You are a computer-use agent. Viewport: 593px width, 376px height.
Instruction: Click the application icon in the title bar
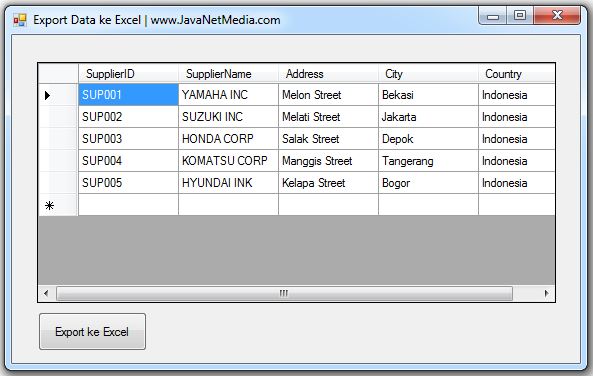coord(20,20)
